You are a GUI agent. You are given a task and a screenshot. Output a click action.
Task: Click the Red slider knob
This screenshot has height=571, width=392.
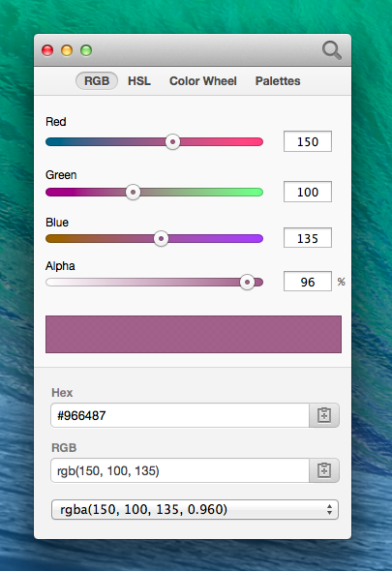pyautogui.click(x=172, y=141)
